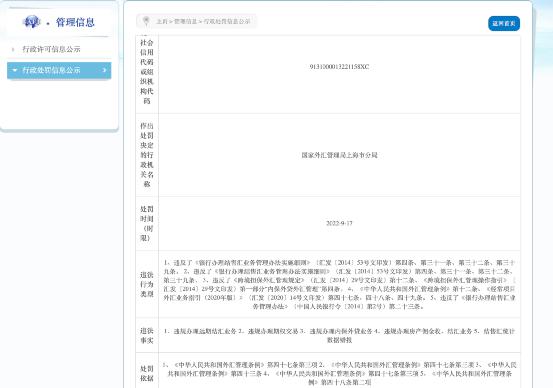Click the violation facts text 违规办理远期结汇业务
This screenshot has height=388, width=553.
pyautogui.click(x=339, y=335)
